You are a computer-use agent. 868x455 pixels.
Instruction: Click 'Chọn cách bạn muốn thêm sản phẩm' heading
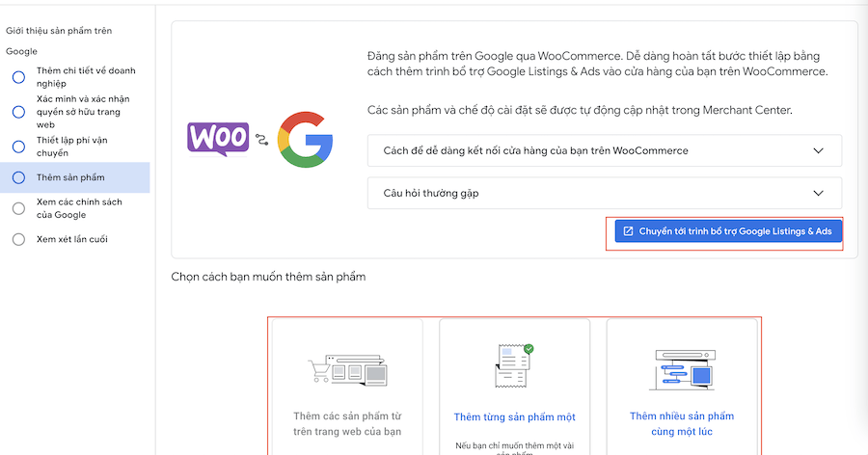point(268,277)
